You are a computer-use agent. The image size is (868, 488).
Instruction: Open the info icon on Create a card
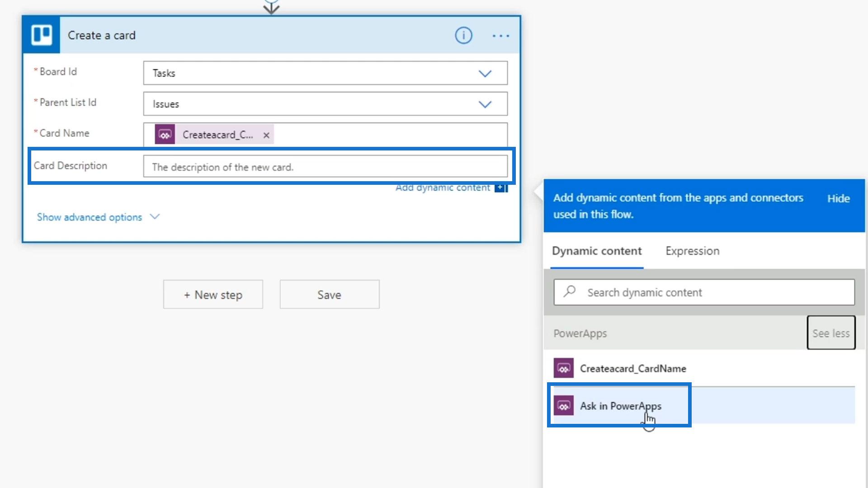click(x=463, y=35)
